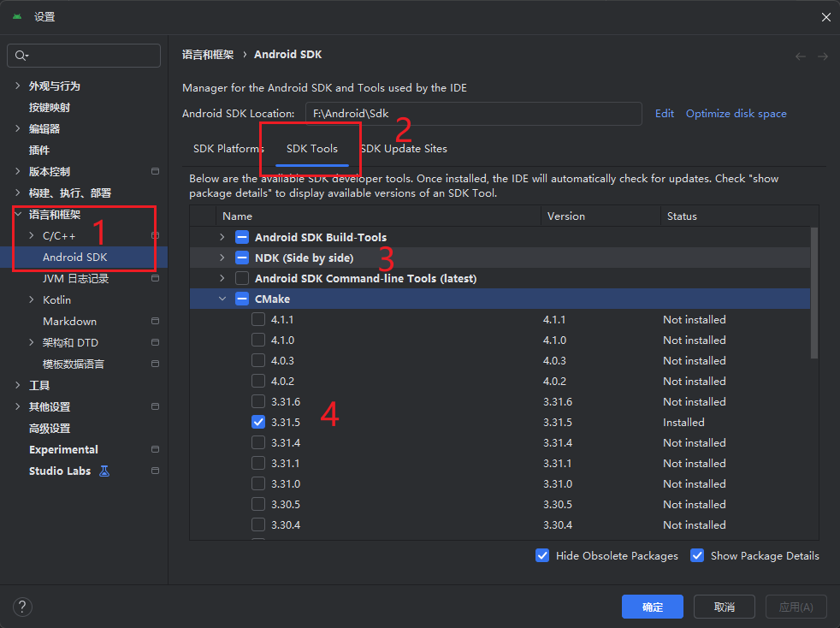Disable Show Package Details
Screen dimensions: 840x628
click(x=697, y=555)
